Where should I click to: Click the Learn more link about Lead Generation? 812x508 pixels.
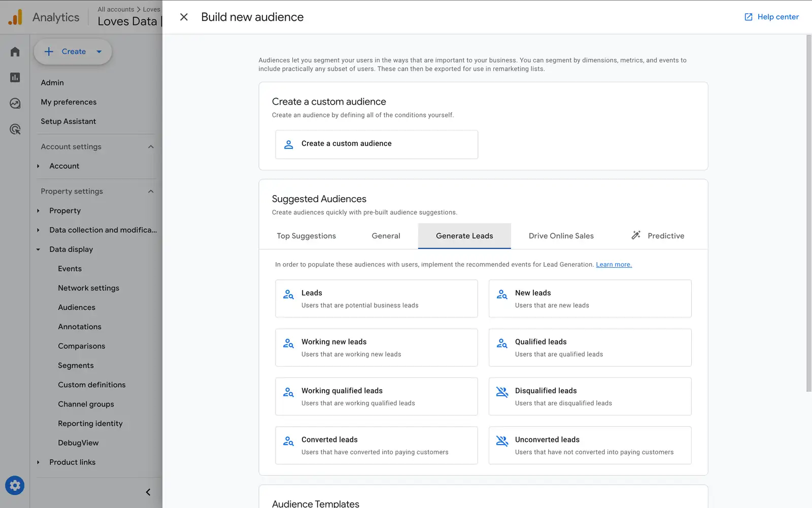pos(614,264)
